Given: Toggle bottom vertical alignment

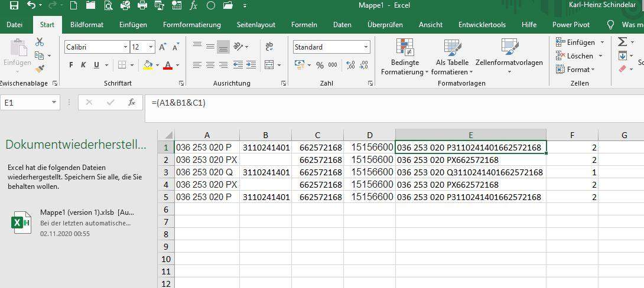Looking at the screenshot, I should coord(223,47).
